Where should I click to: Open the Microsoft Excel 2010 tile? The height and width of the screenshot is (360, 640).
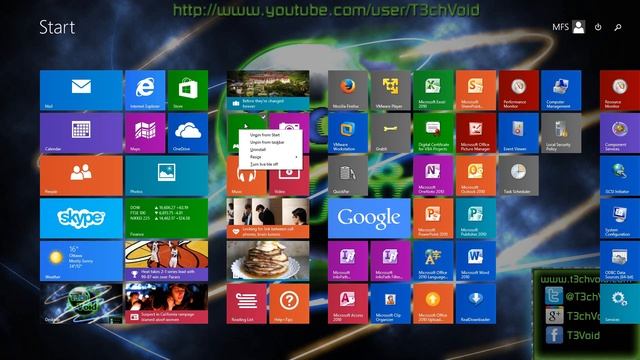(433, 90)
